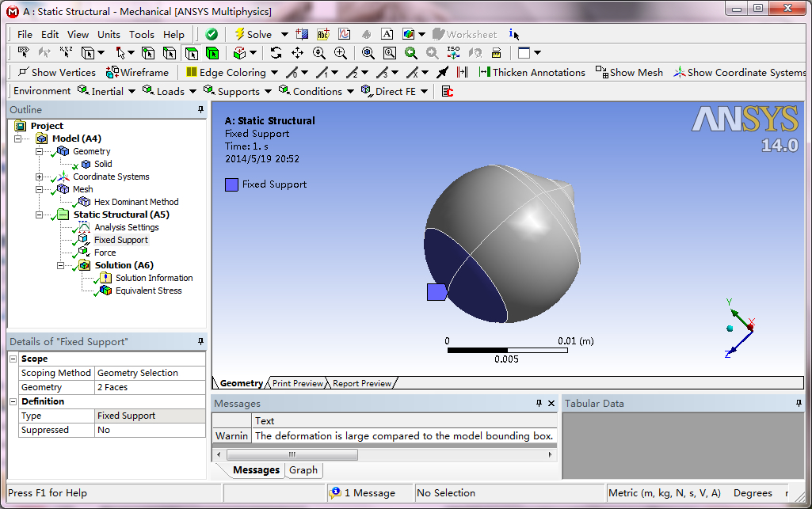The width and height of the screenshot is (812, 509).
Task: Toggle Show Coordinate Systems
Action: [740, 72]
